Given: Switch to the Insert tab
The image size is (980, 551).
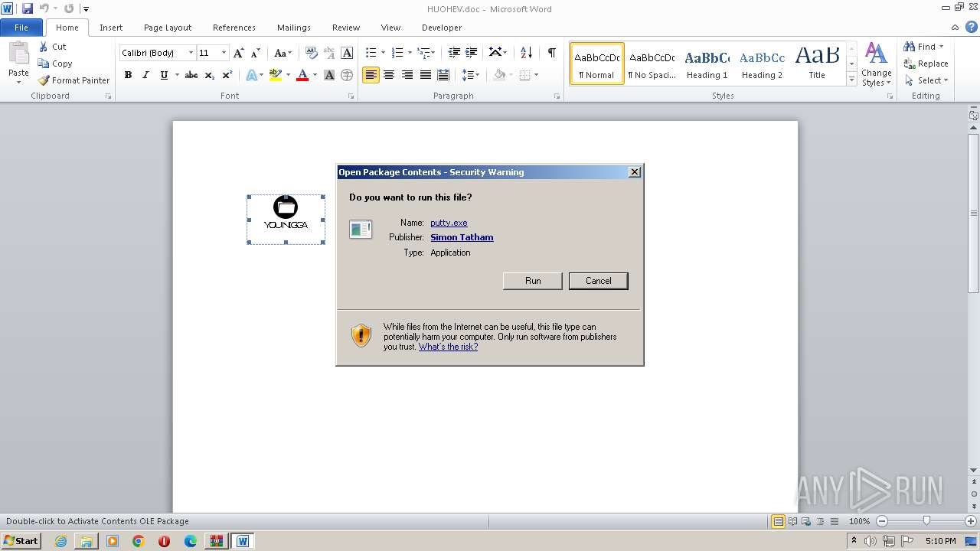Looking at the screenshot, I should (x=111, y=28).
